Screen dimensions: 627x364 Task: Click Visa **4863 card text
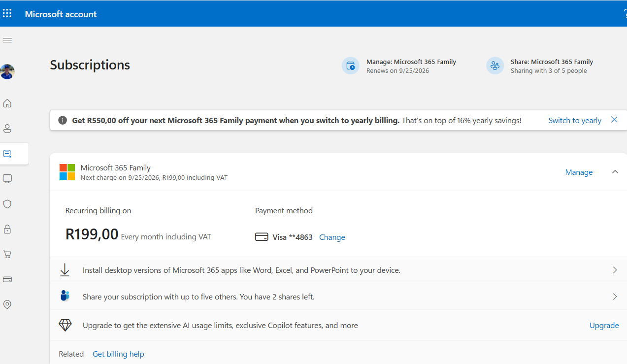click(x=293, y=237)
